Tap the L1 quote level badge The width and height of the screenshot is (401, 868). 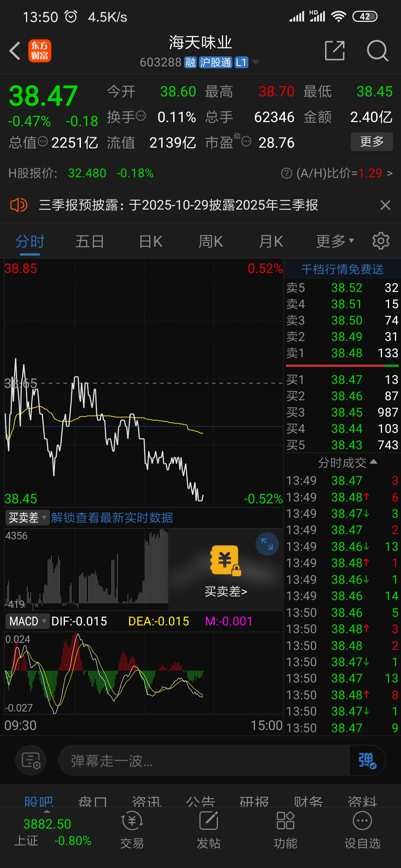[241, 62]
